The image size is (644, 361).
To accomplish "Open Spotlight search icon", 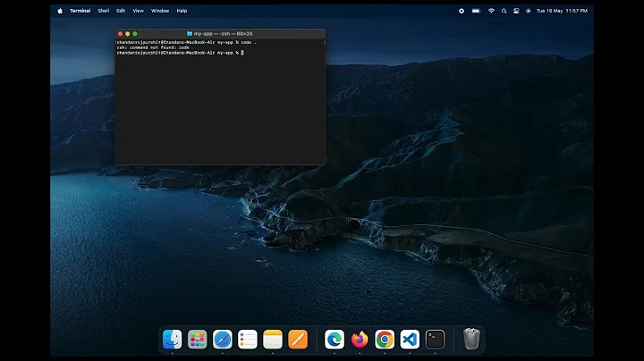I will tap(504, 11).
